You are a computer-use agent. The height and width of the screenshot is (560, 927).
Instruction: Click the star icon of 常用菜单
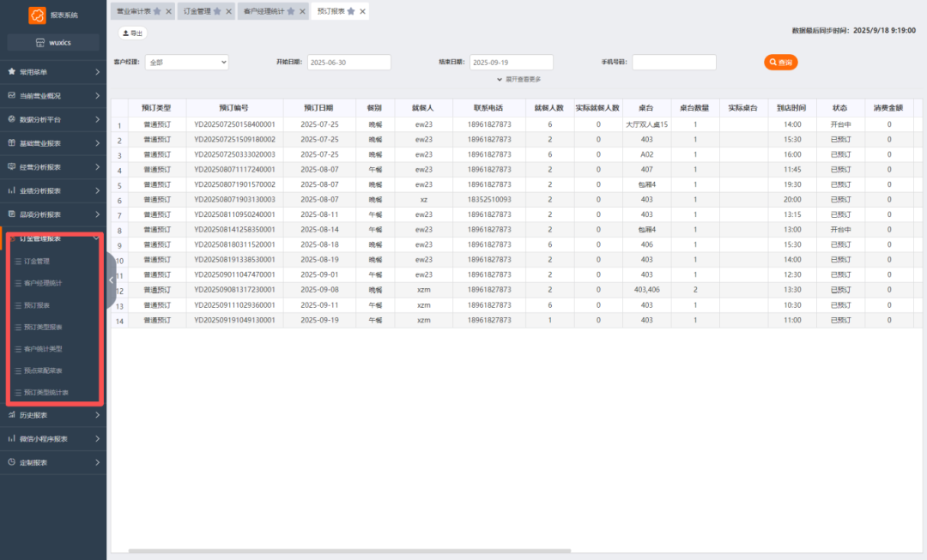[12, 71]
